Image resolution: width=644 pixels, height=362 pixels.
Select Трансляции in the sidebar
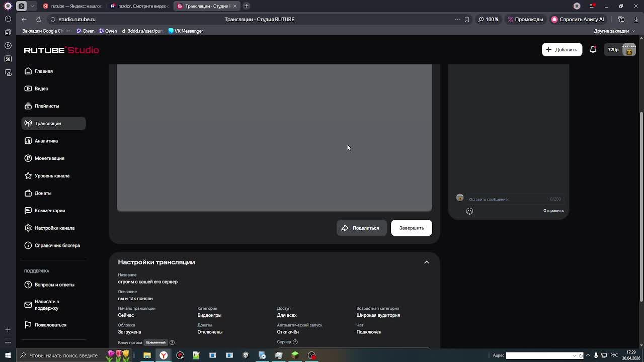[53, 123]
